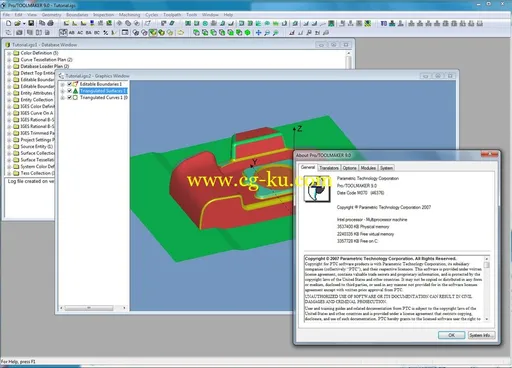Image resolution: width=512 pixels, height=368 pixels.
Task: Open the Toolpath menu
Action: [x=172, y=15]
